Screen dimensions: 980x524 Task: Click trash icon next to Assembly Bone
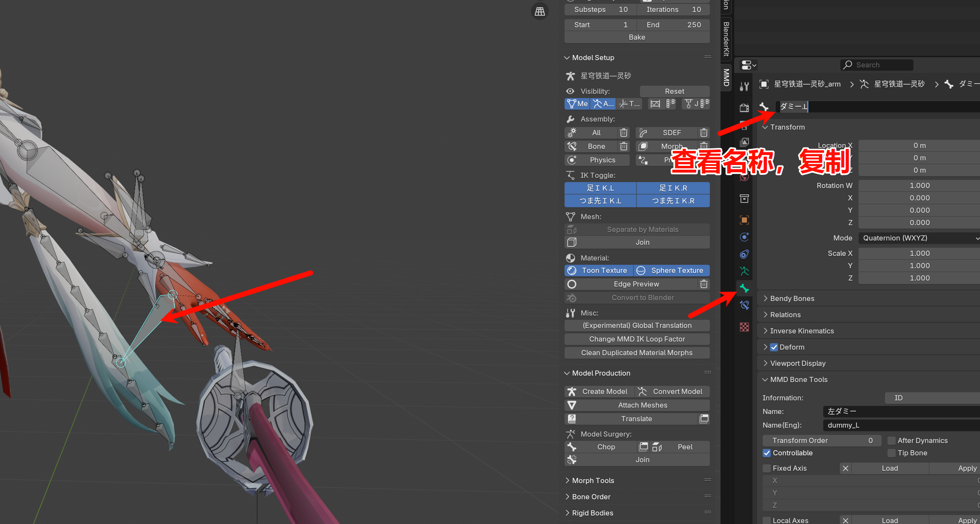624,146
